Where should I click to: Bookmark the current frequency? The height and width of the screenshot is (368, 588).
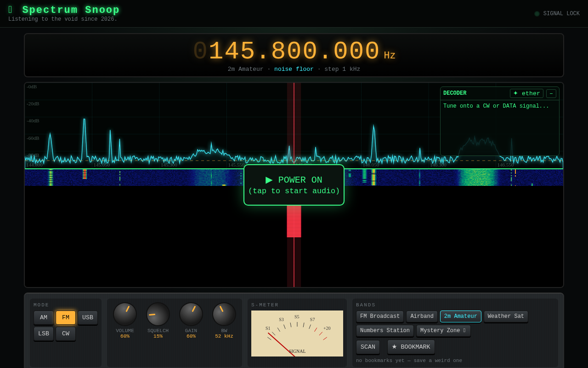click(411, 347)
